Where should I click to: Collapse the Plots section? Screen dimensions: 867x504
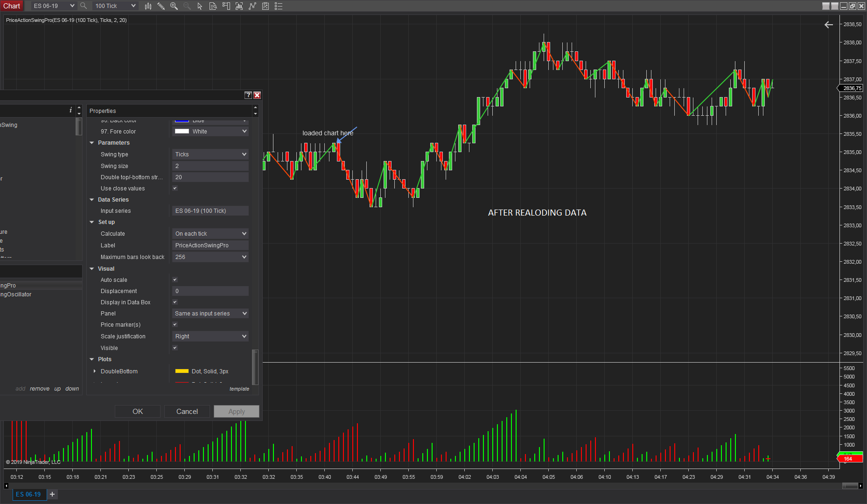(x=92, y=359)
